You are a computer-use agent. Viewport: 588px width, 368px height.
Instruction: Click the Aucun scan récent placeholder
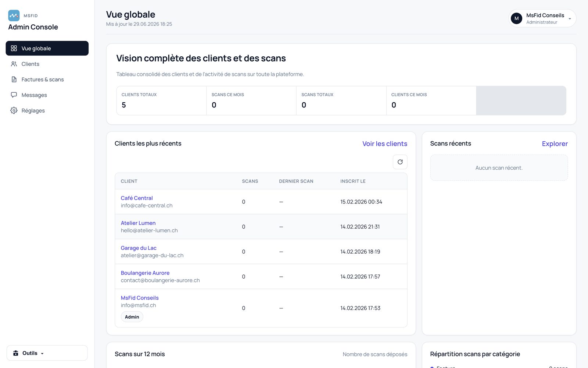click(x=499, y=168)
